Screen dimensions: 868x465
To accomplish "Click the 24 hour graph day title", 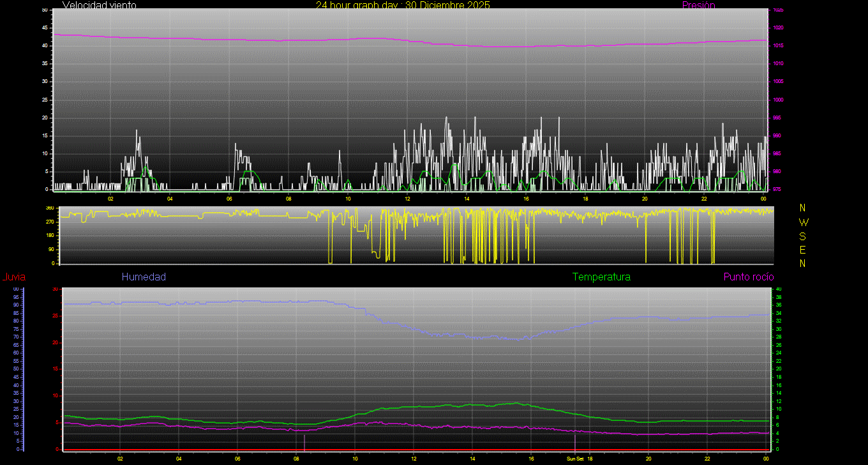I will coord(403,5).
